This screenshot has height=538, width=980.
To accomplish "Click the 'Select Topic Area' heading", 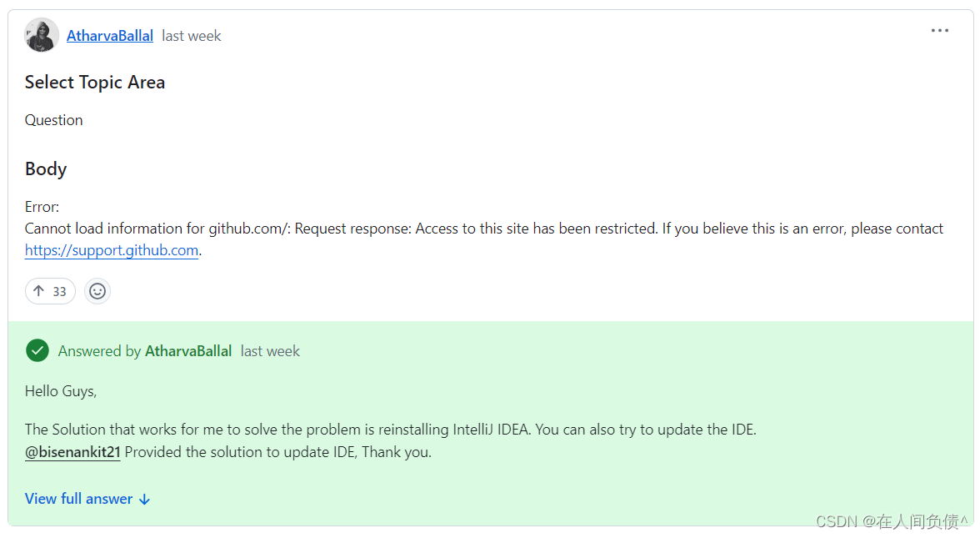I will [95, 82].
